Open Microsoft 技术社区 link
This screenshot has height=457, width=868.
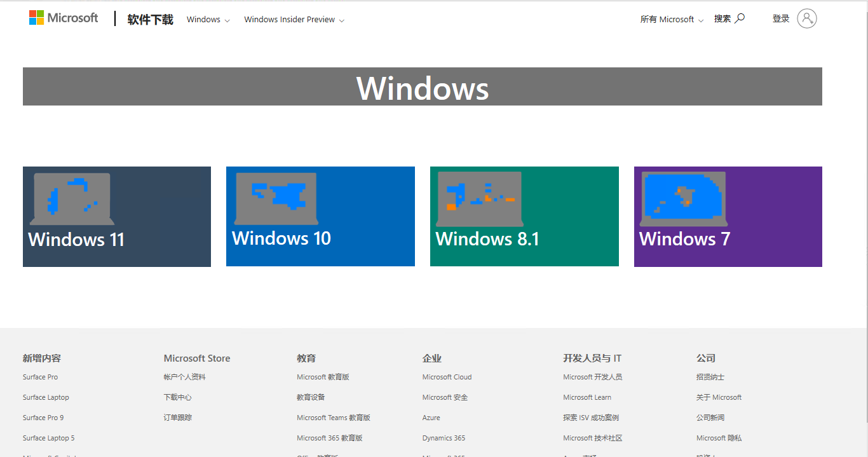(x=592, y=438)
